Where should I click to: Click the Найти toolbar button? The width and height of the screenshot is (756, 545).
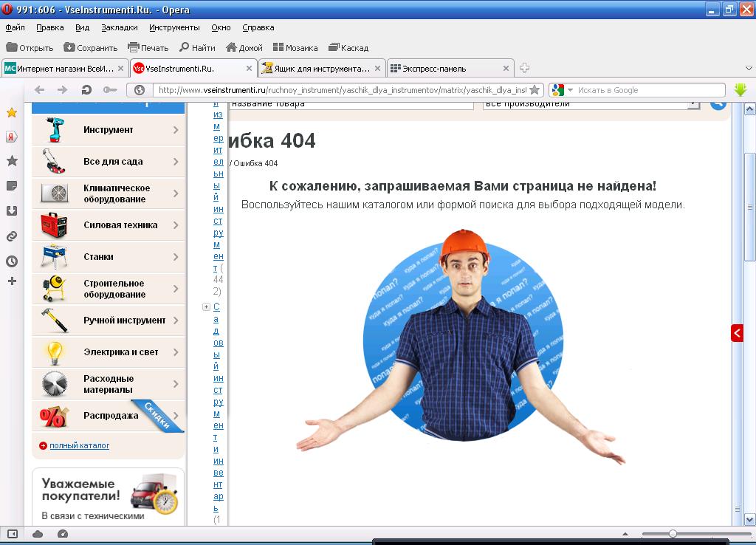click(x=197, y=48)
